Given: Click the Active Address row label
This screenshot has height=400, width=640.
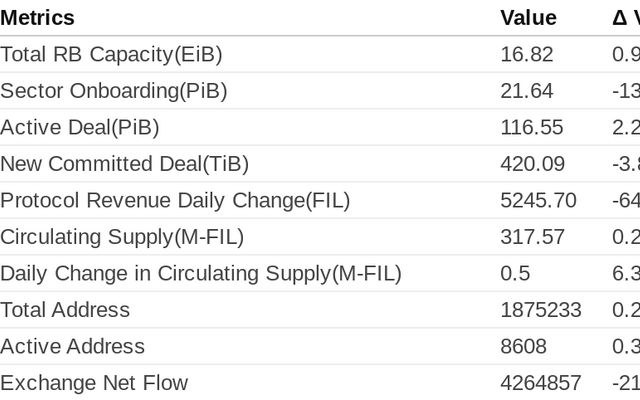Looking at the screenshot, I should tap(72, 346).
